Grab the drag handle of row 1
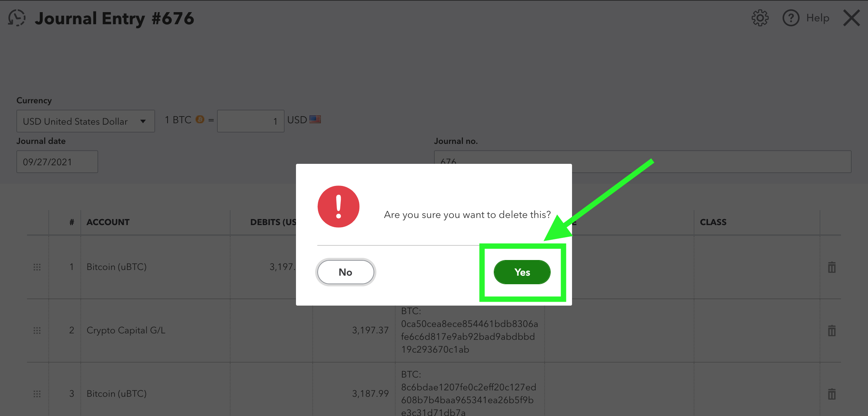The height and width of the screenshot is (416, 868). 37,267
